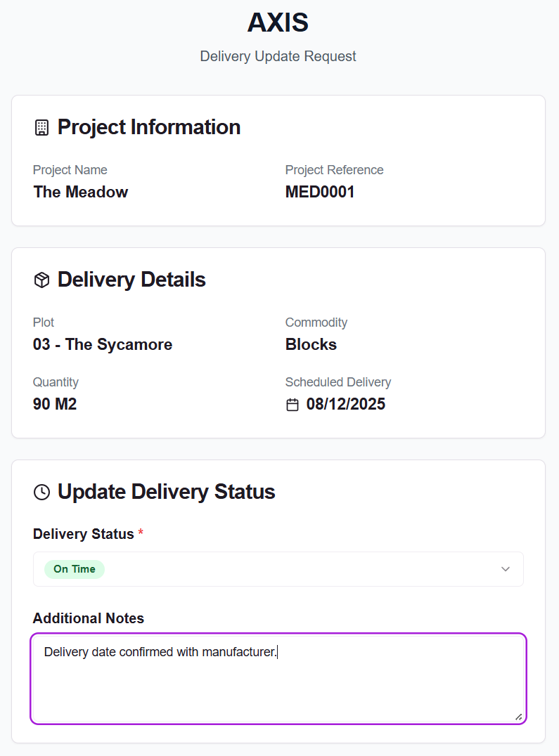Click the green On Time status badge

tap(74, 569)
